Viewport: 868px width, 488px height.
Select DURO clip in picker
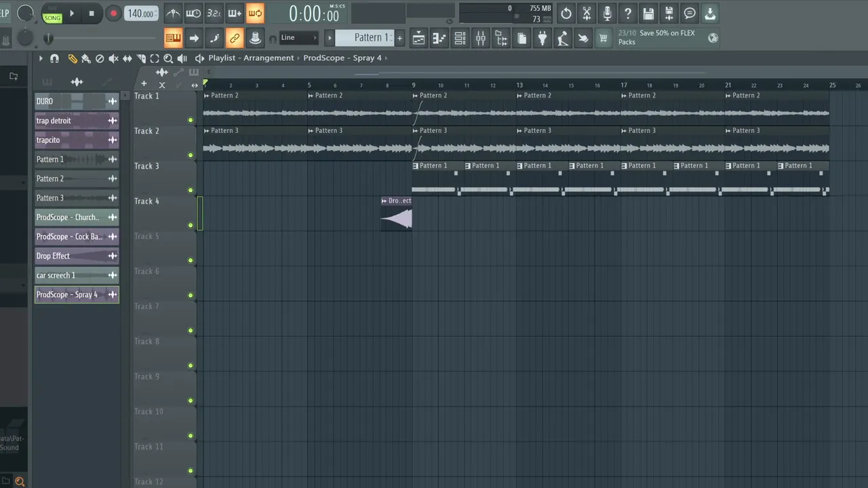pos(77,101)
